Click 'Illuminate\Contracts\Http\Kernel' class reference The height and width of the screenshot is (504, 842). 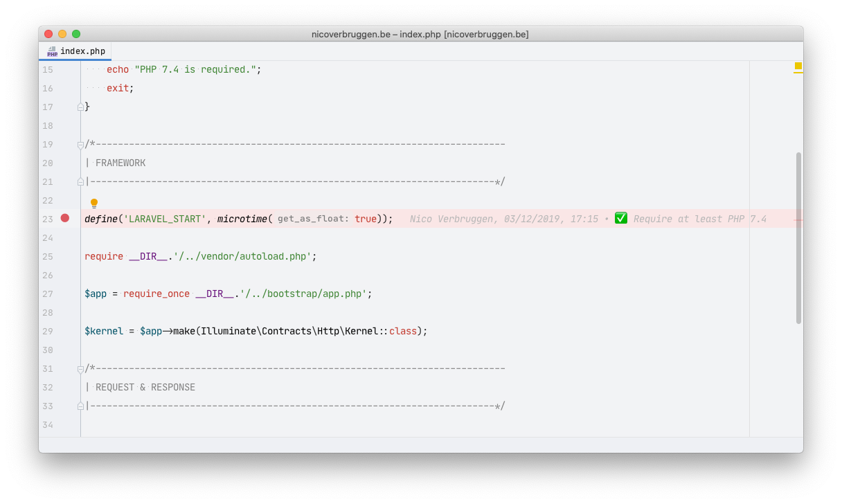(289, 331)
